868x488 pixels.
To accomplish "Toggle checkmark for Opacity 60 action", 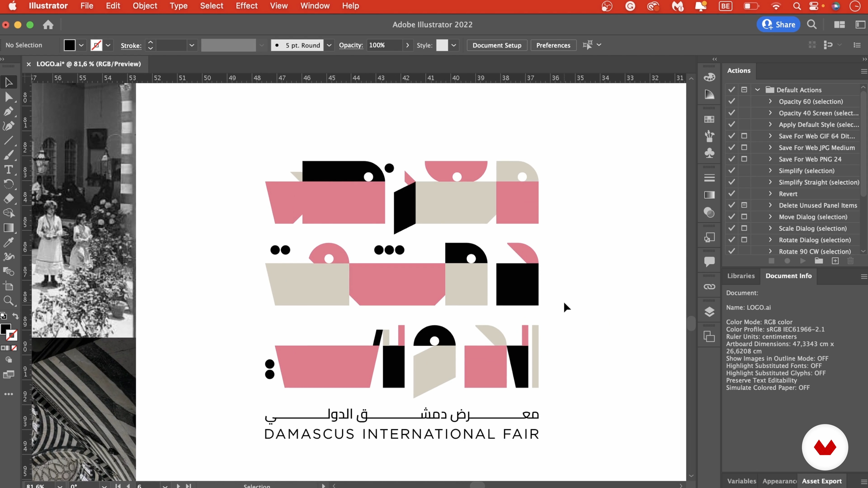I will (x=731, y=101).
